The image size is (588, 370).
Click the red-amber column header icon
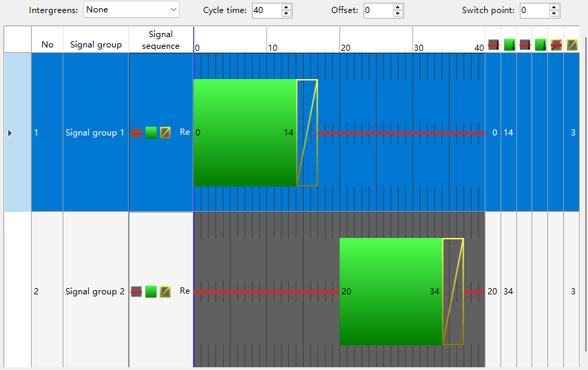click(556, 45)
